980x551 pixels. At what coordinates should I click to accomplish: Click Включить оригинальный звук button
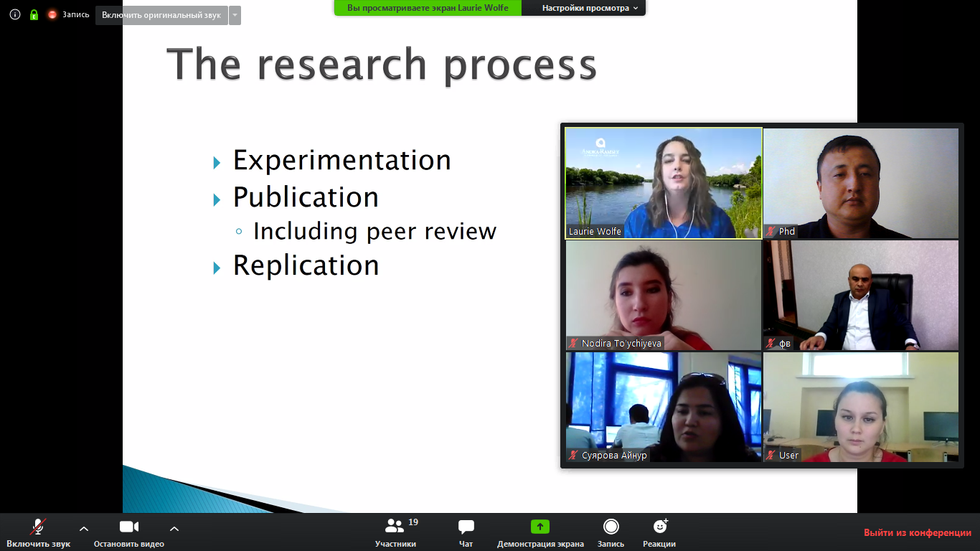(161, 15)
